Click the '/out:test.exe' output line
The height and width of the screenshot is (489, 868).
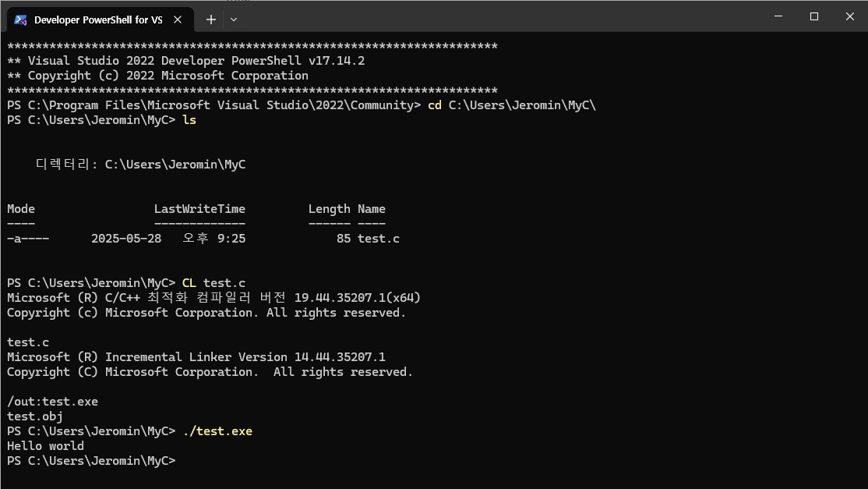[52, 402]
